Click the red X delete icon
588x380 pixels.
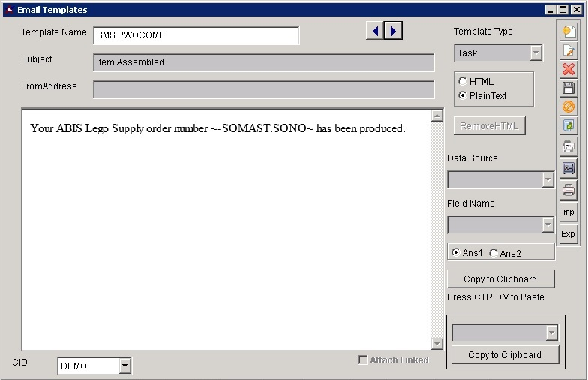568,69
